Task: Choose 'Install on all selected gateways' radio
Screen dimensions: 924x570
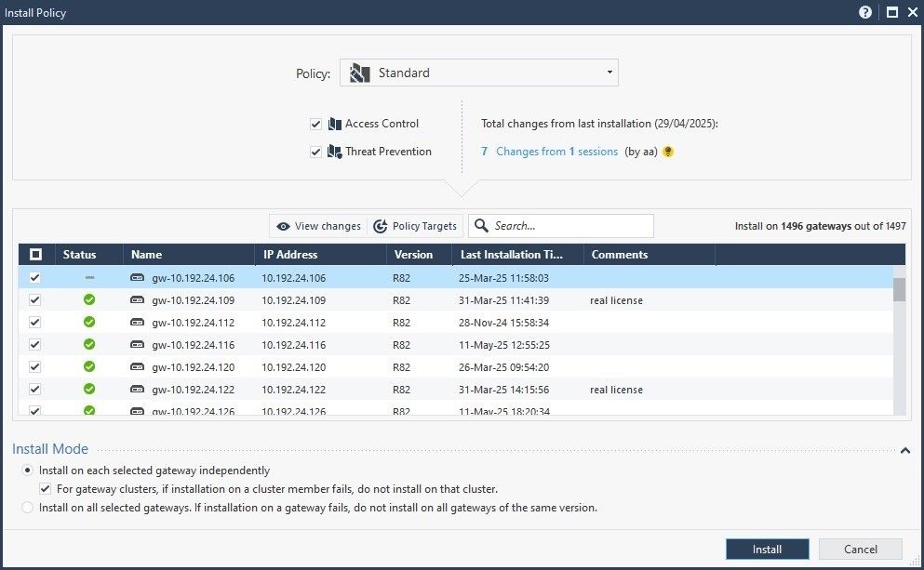Action: tap(28, 508)
